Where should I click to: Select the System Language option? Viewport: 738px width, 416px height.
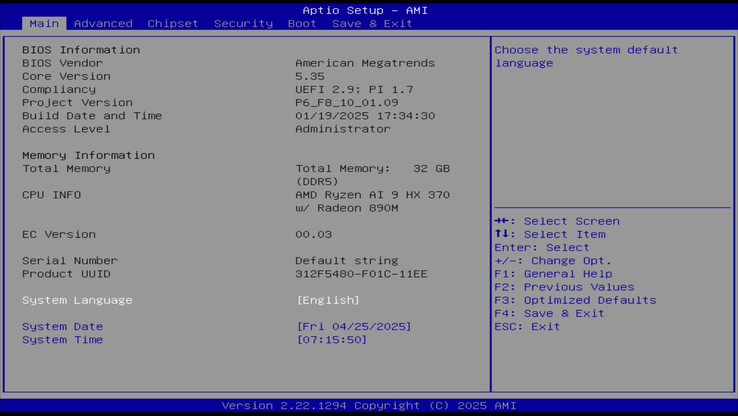coord(77,300)
